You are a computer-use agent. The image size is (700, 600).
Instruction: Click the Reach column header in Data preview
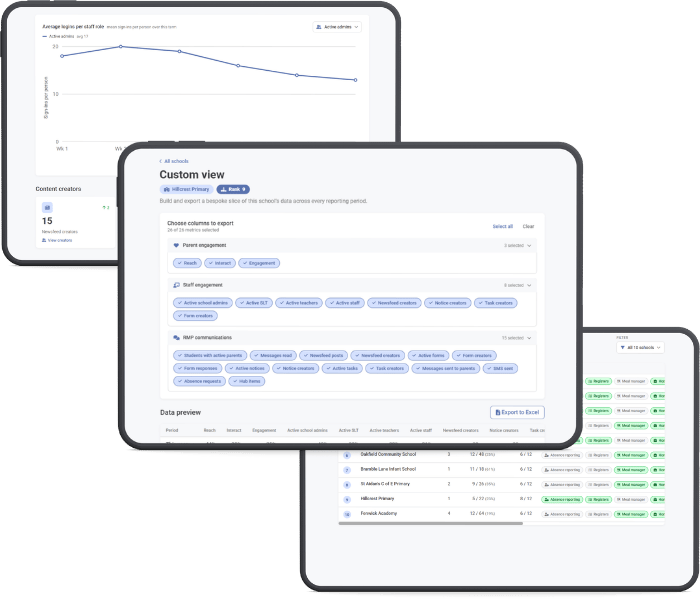click(210, 431)
